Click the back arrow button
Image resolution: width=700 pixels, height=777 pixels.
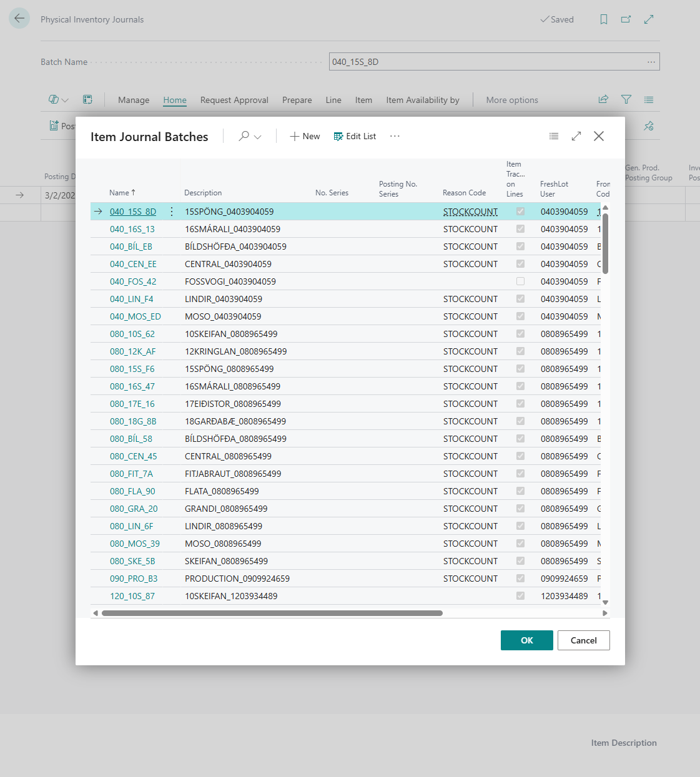(19, 18)
